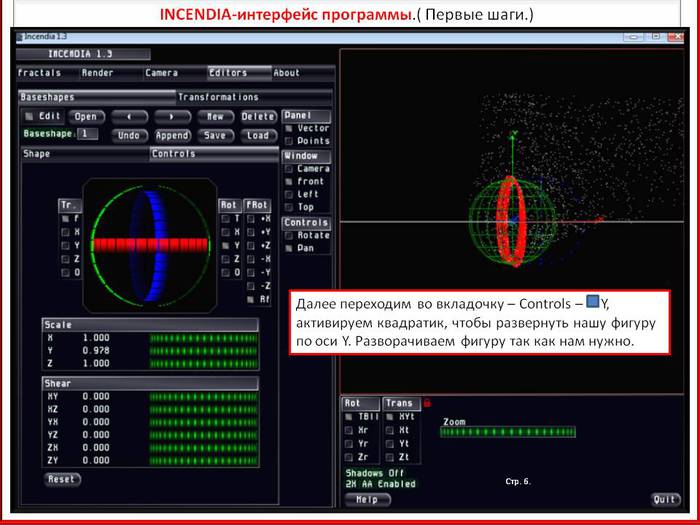The width and height of the screenshot is (700, 525).
Task: Click the Undo button
Action: coord(129,135)
